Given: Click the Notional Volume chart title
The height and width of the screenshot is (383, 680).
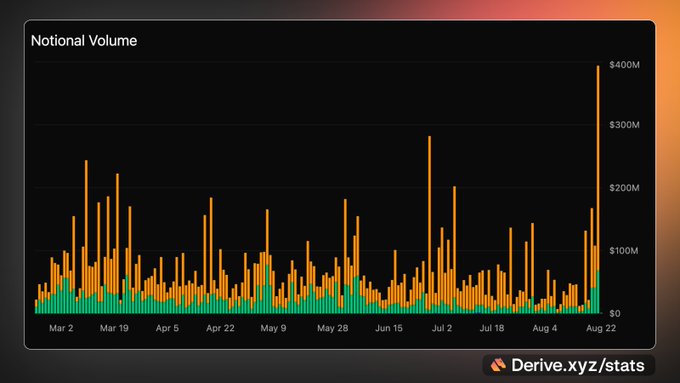Looking at the screenshot, I should 84,41.
